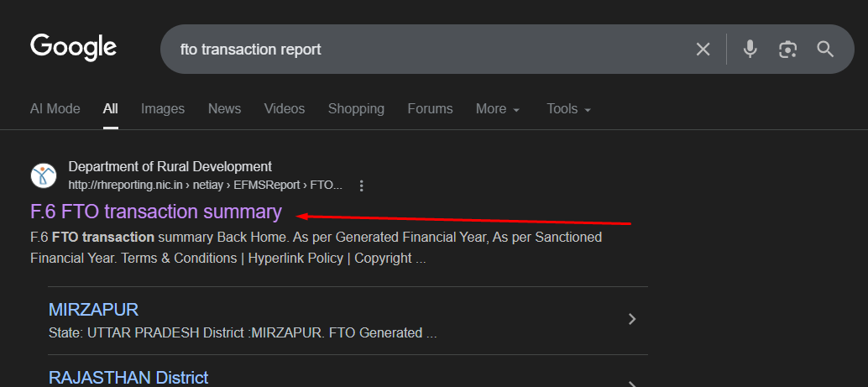Viewport: 868px width, 387px height.
Task: Open the News results tab
Action: [x=224, y=109]
